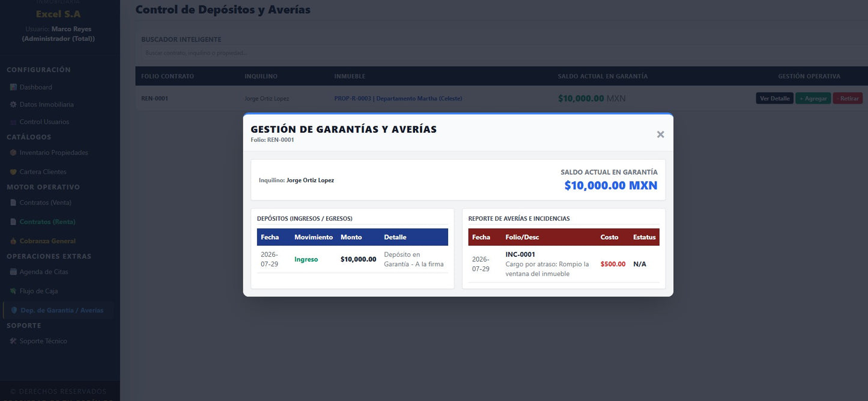Click the Monto header in deposits table
The height and width of the screenshot is (401, 868).
point(351,237)
